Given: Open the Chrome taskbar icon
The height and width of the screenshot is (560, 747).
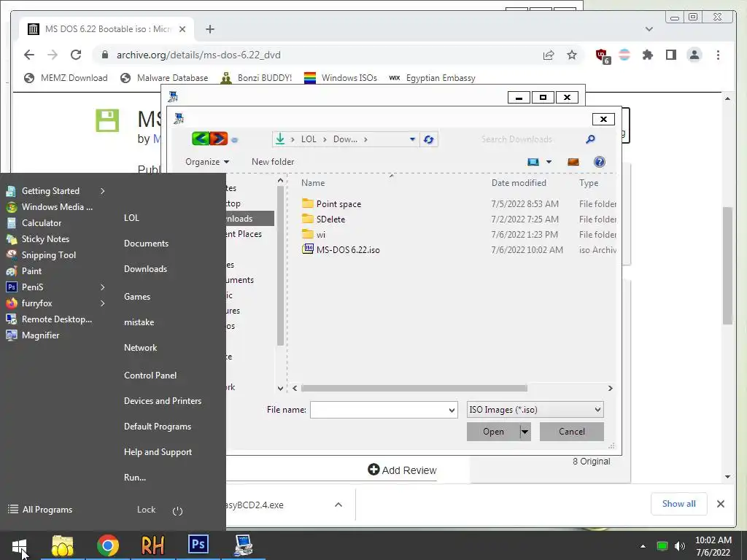Looking at the screenshot, I should click(x=108, y=545).
